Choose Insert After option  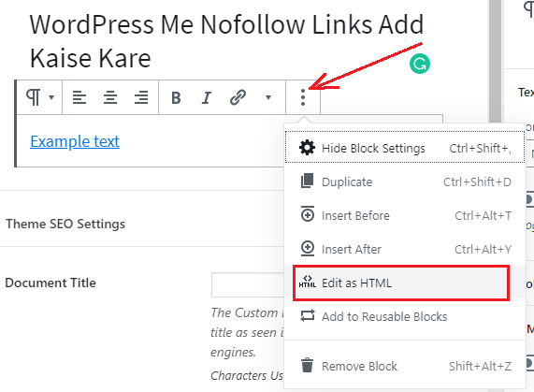(x=405, y=249)
